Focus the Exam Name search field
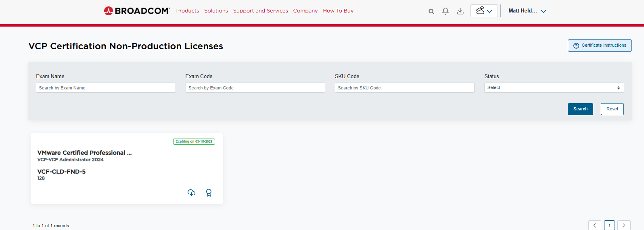The width and height of the screenshot is (644, 230). [106, 88]
